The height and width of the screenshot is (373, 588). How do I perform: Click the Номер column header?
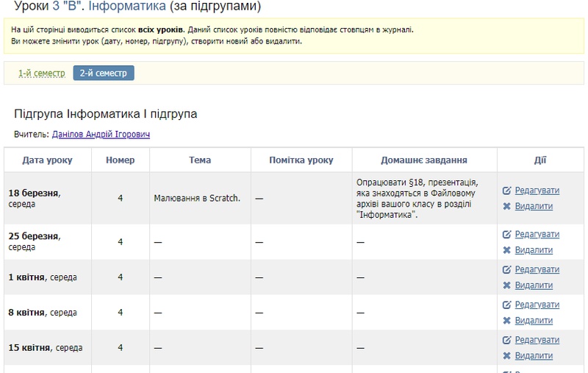pyautogui.click(x=121, y=160)
